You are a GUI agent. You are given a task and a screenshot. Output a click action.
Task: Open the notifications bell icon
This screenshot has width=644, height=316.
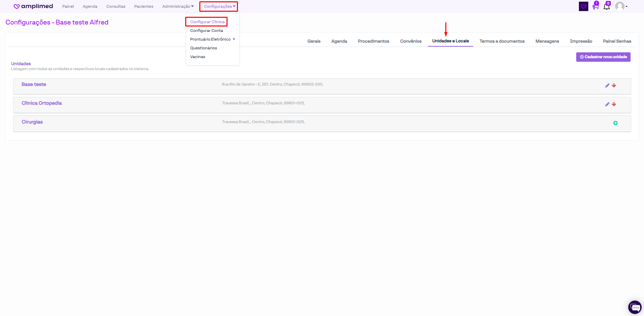point(606,6)
